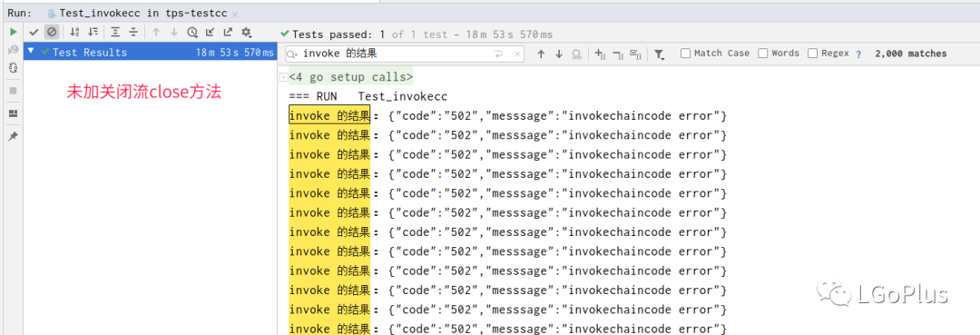The width and height of the screenshot is (980, 335).
Task: Toggle auto-test rerun icon
Action: point(13,67)
